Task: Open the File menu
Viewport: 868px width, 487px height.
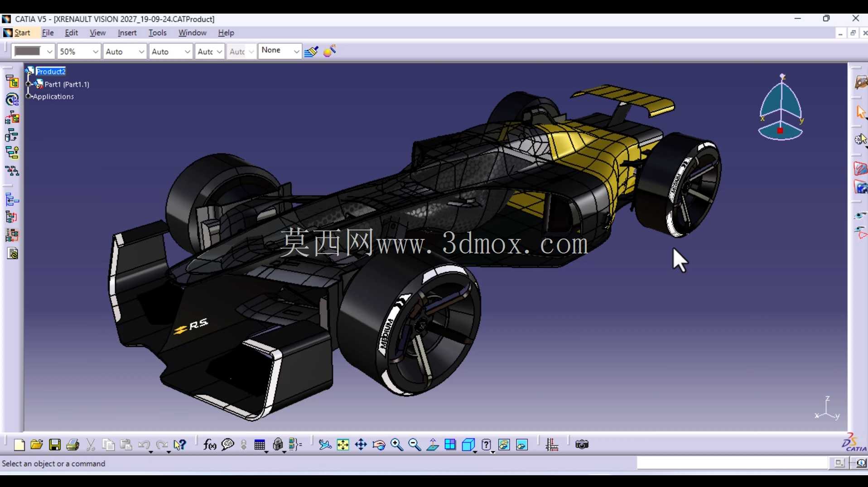Action: click(x=48, y=33)
